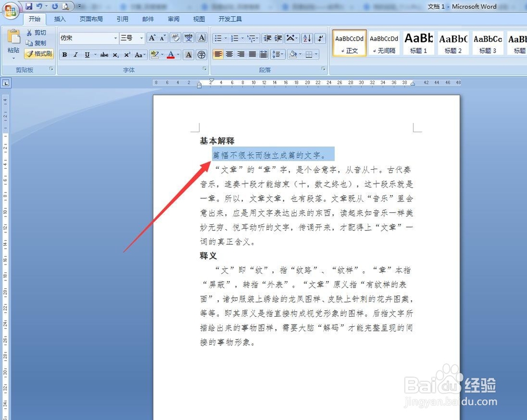Screen dimensions: 527x420
Task: Toggle Show/Hide paragraph marks
Action: [320, 38]
